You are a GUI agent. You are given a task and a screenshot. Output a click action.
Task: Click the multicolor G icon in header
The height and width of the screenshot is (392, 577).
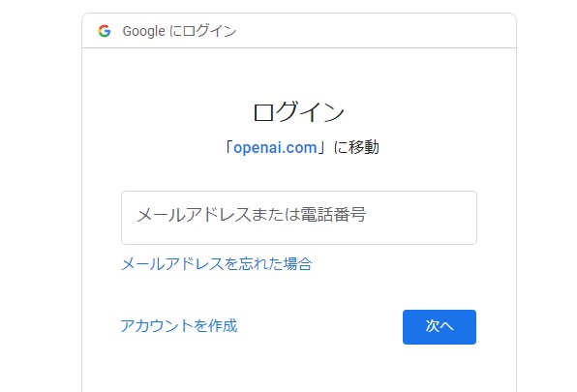[105, 31]
